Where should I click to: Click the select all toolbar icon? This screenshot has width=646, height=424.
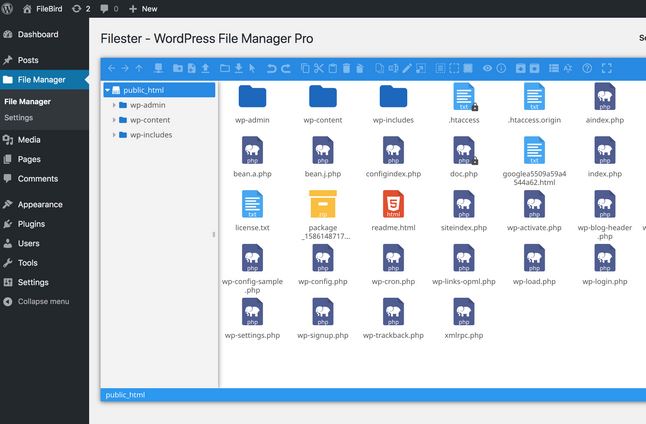(x=440, y=68)
